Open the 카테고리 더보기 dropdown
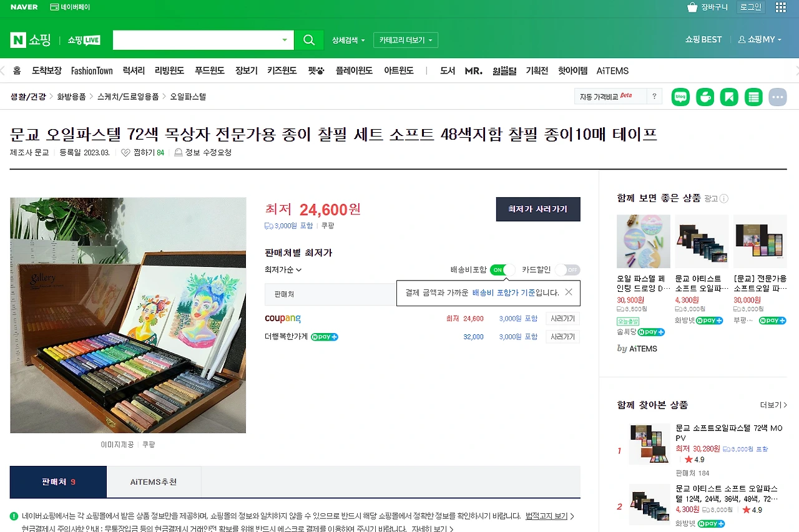This screenshot has width=799, height=532. point(406,40)
